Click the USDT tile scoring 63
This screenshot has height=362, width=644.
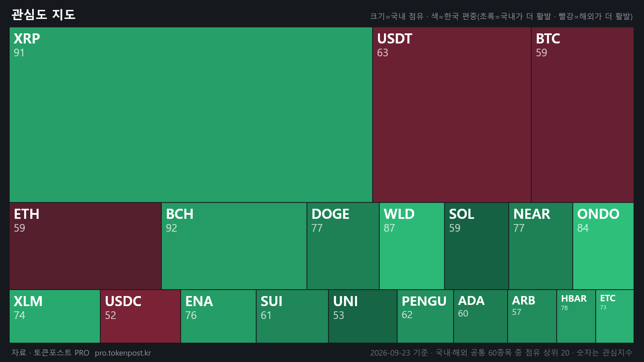pos(452,115)
